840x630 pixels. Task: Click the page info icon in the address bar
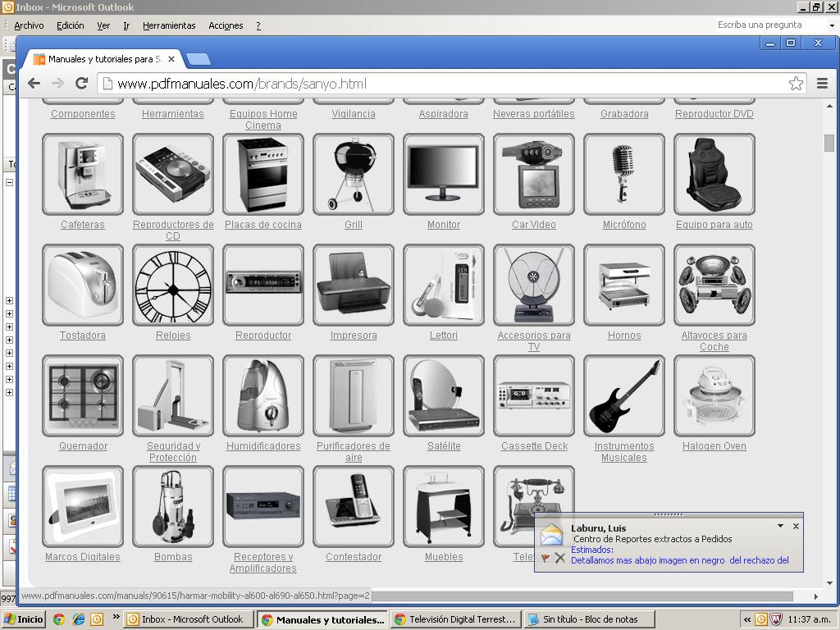coord(107,84)
